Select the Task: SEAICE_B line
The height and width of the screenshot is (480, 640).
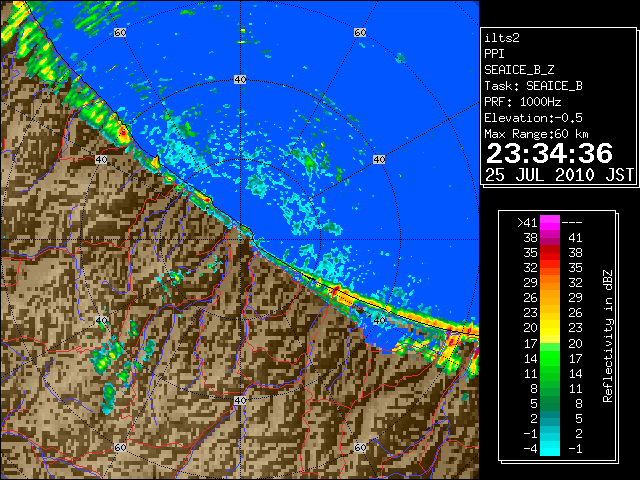coord(533,86)
